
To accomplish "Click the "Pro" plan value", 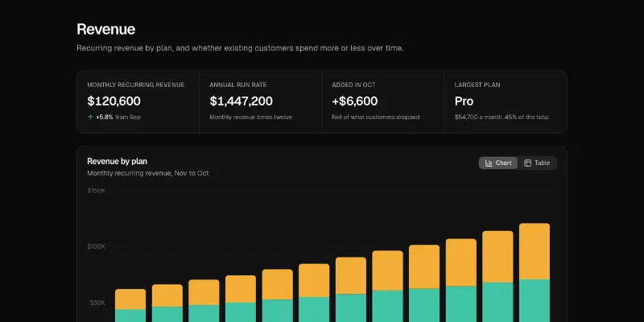I will coord(464,101).
